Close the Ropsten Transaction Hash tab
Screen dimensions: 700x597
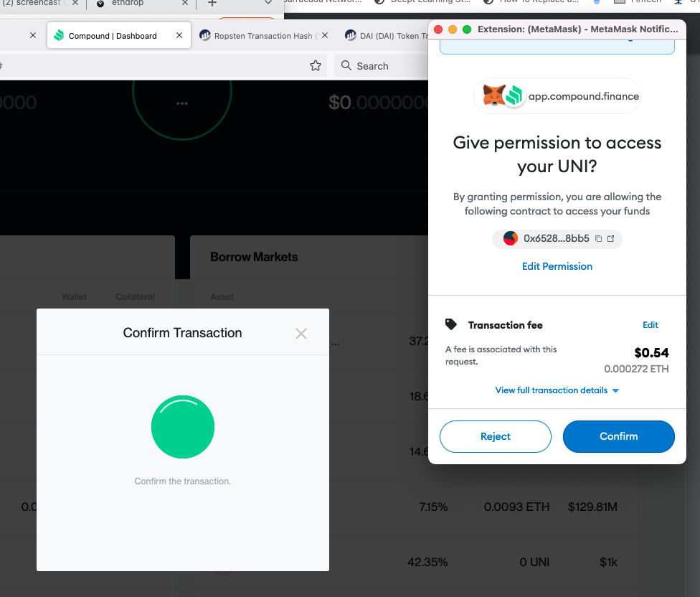325,35
